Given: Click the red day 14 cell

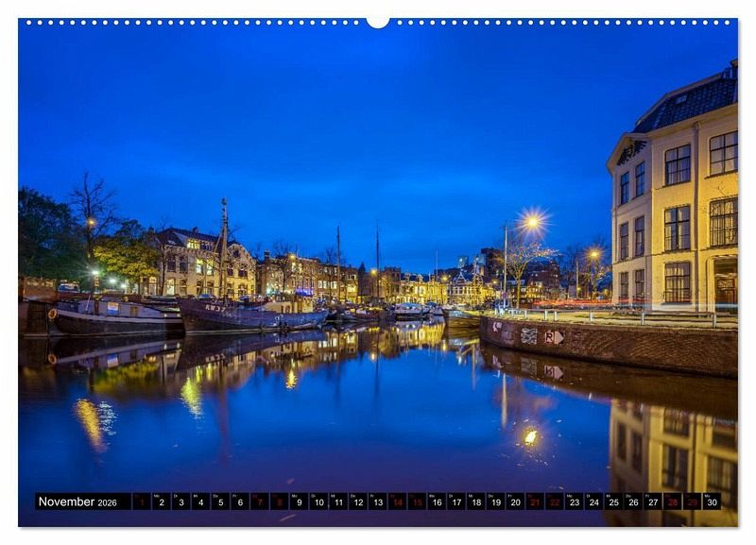Looking at the screenshot, I should pyautogui.click(x=398, y=502).
